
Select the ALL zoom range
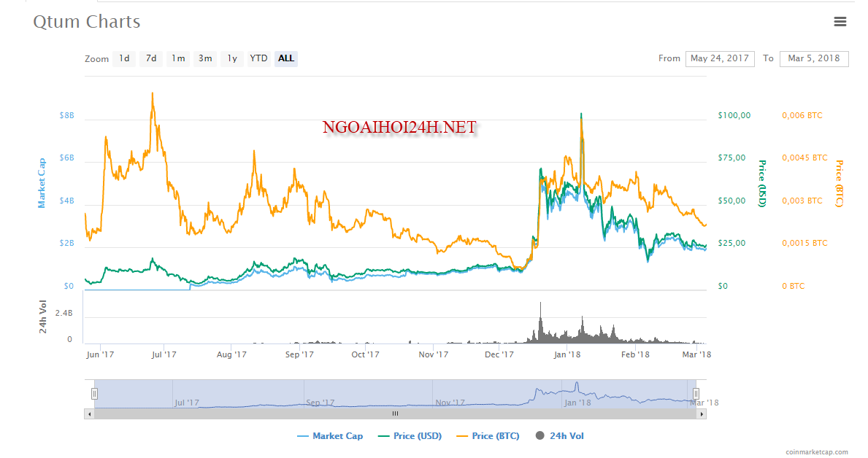click(x=286, y=58)
